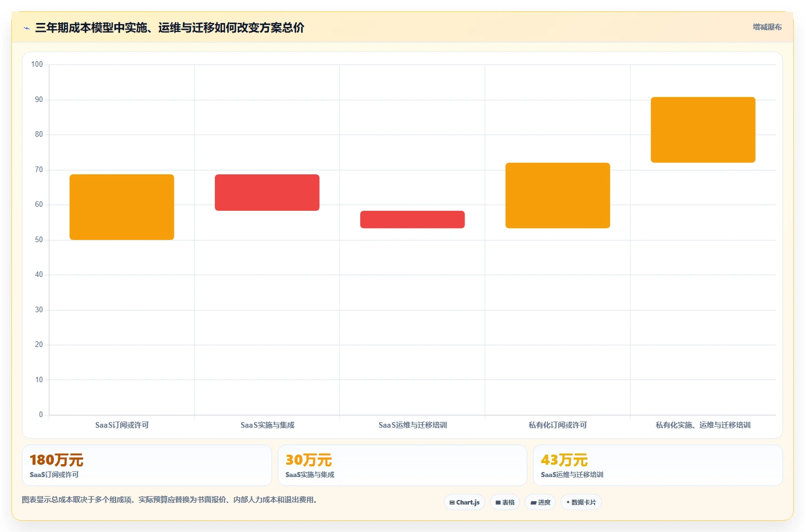Select the 表格 pill tag
The image size is (805, 532).
tap(505, 502)
